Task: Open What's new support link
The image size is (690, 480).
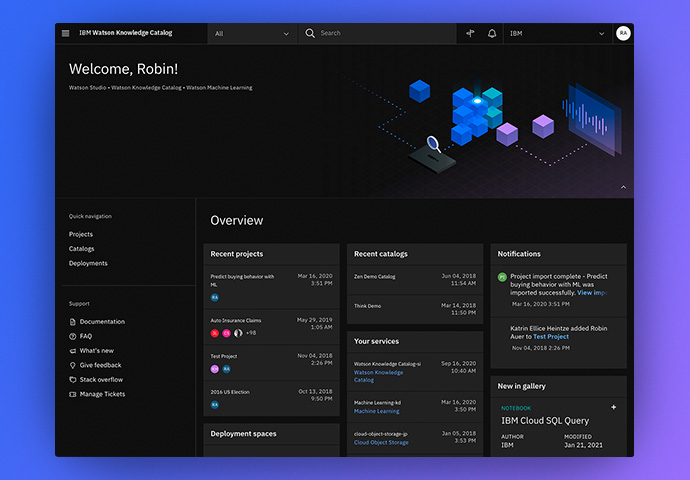Action: (x=97, y=351)
